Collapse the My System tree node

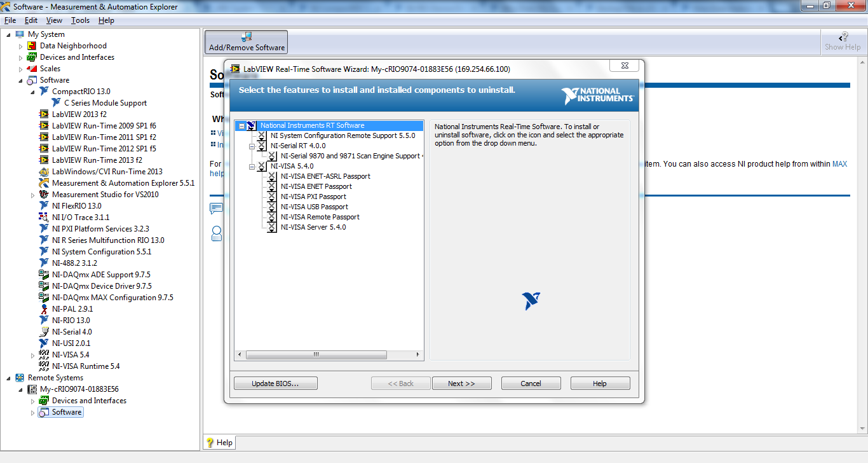pyautogui.click(x=8, y=34)
